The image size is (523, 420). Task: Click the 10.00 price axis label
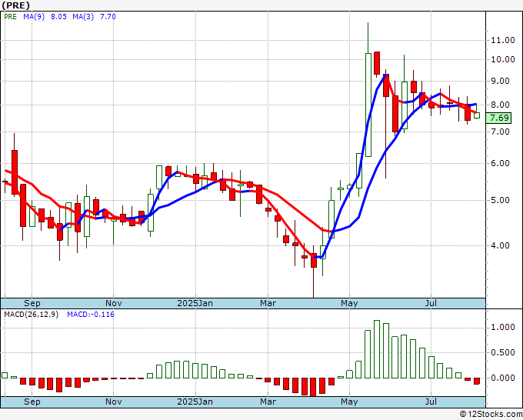pos(503,60)
